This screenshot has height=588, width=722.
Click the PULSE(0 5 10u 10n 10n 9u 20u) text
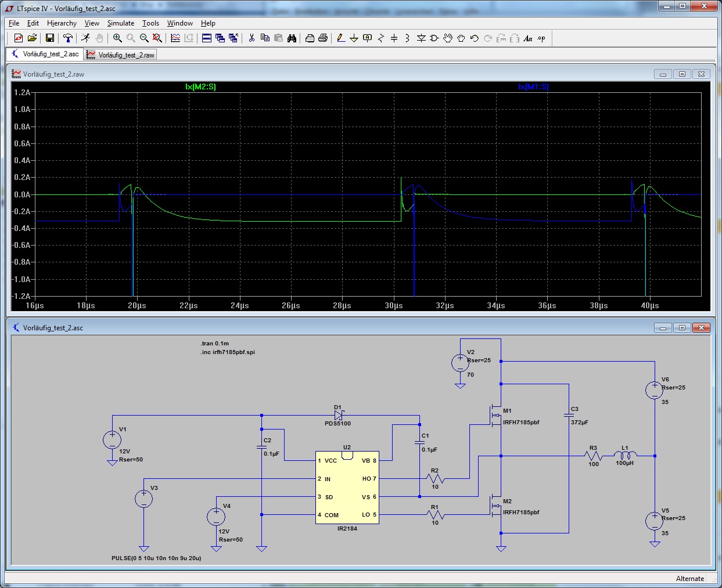[156, 558]
